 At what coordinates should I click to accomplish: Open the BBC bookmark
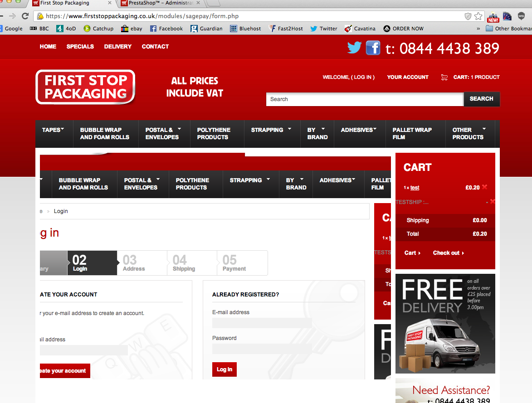(39, 29)
